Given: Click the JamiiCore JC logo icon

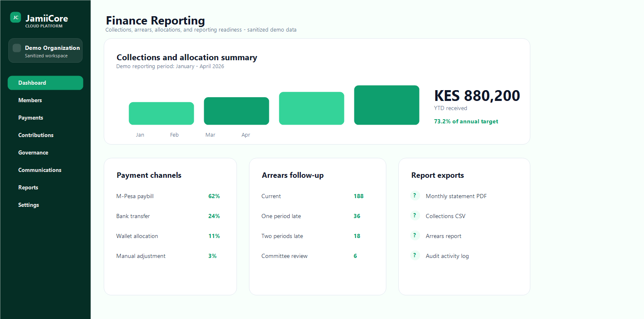Looking at the screenshot, I should pos(16,17).
